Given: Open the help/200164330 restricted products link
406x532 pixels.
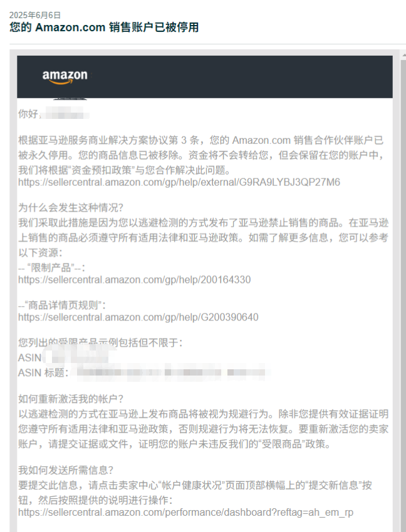Looking at the screenshot, I should pyautogui.click(x=135, y=280).
